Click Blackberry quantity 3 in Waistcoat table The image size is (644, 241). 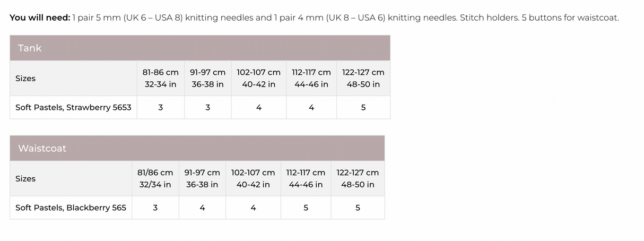click(x=155, y=208)
